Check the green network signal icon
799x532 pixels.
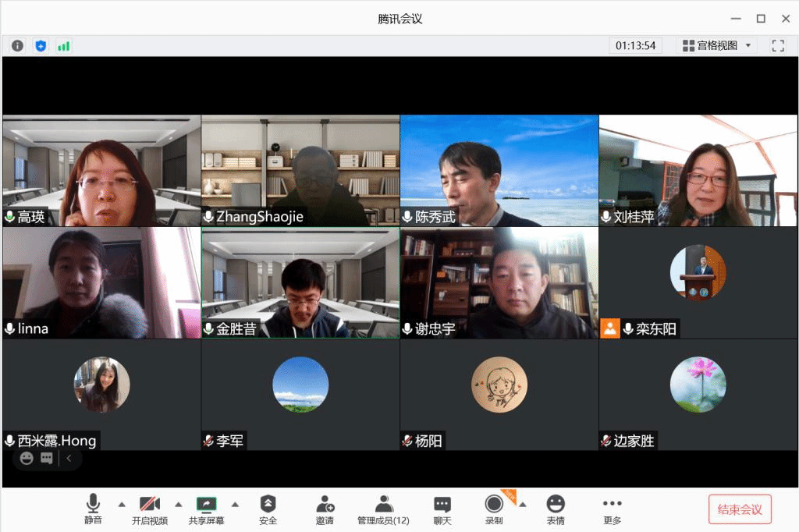[x=64, y=46]
